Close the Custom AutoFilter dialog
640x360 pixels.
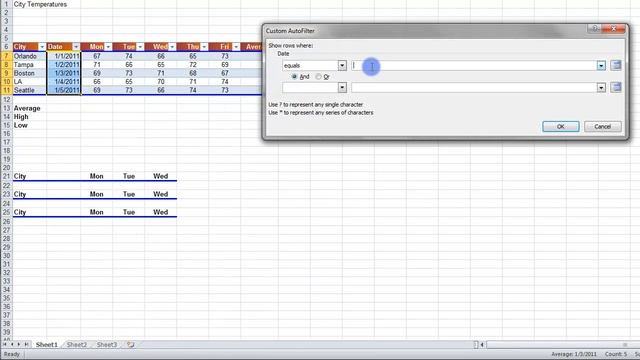613,29
